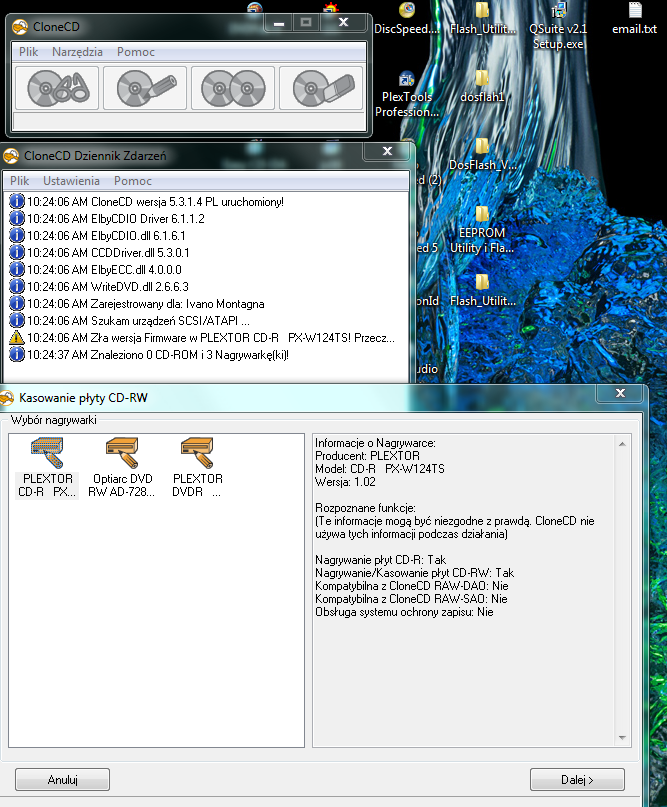667x807 pixels.
Task: Select the PLEXTOR CD-R PX recorder
Action: [47, 467]
